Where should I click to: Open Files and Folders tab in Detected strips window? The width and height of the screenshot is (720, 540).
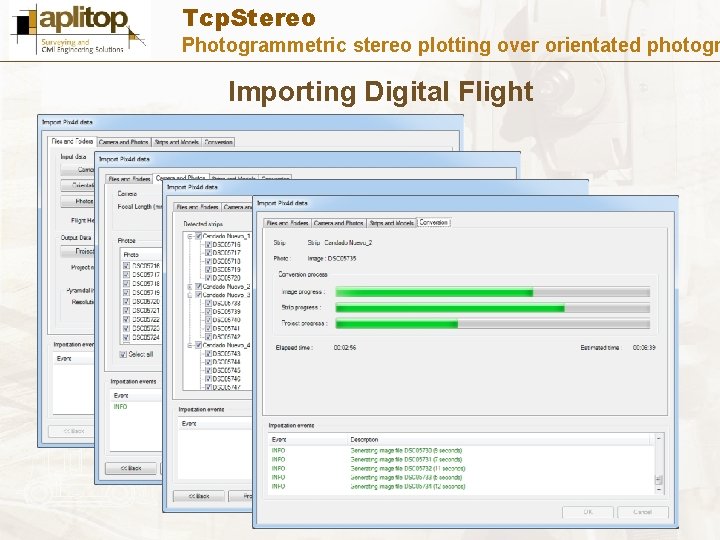pos(197,207)
